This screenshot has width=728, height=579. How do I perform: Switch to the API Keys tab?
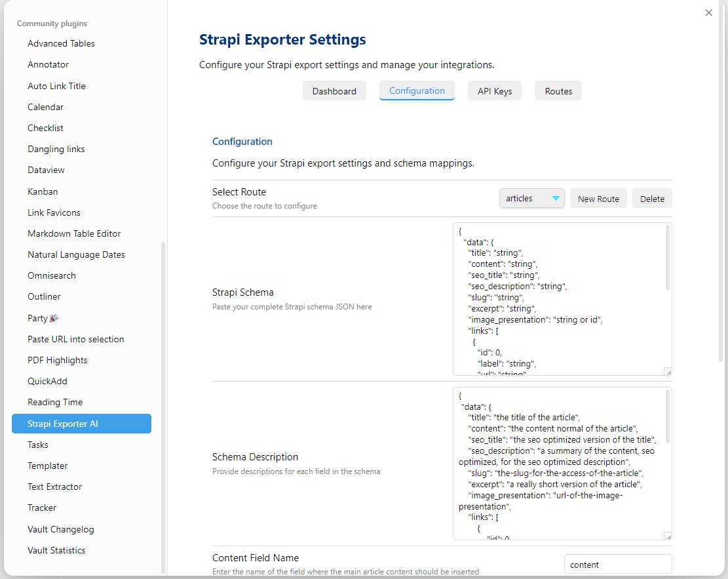point(495,91)
